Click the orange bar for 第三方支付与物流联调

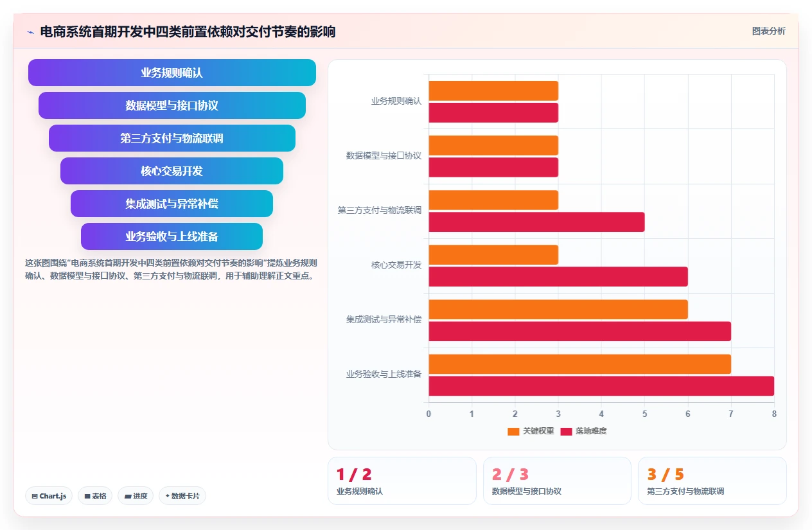click(x=493, y=200)
